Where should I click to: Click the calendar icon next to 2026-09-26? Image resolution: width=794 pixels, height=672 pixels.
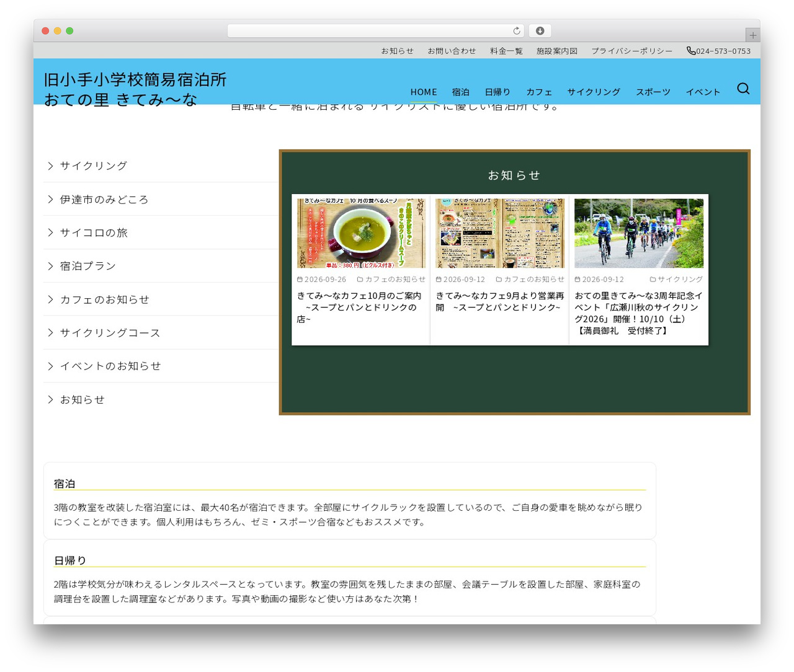[x=300, y=280]
